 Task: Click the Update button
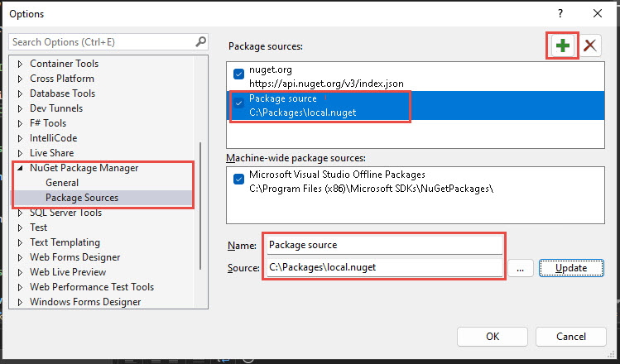(571, 268)
